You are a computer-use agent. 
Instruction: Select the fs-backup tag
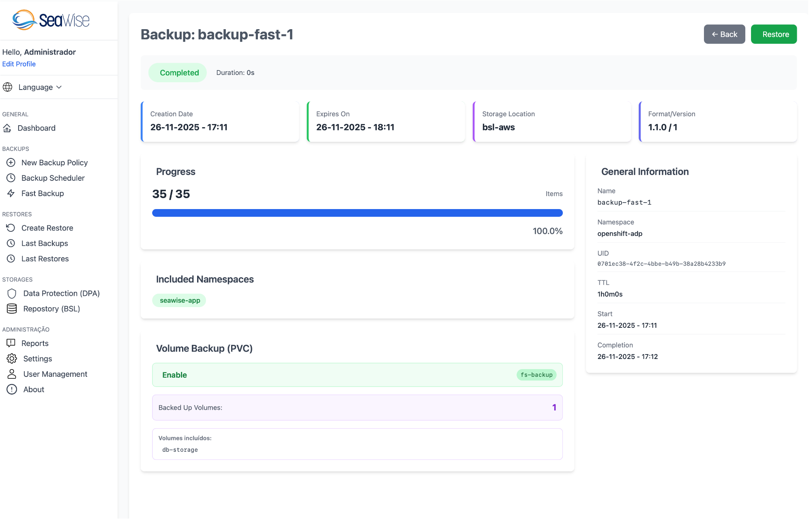click(x=536, y=375)
